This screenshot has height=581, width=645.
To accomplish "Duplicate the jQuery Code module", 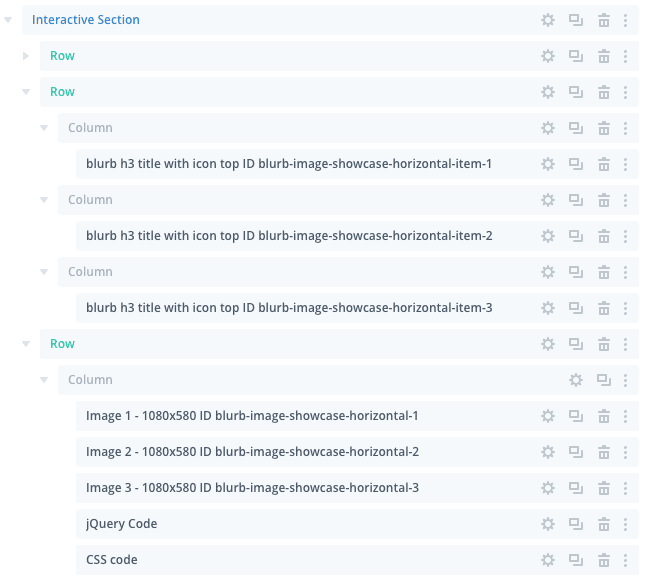I will 575,524.
